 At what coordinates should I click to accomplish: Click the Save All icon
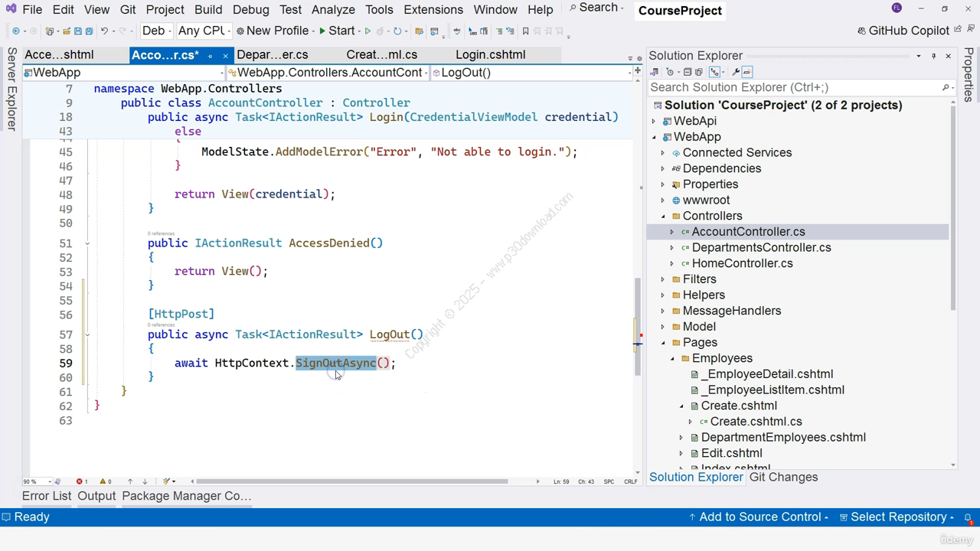click(89, 31)
